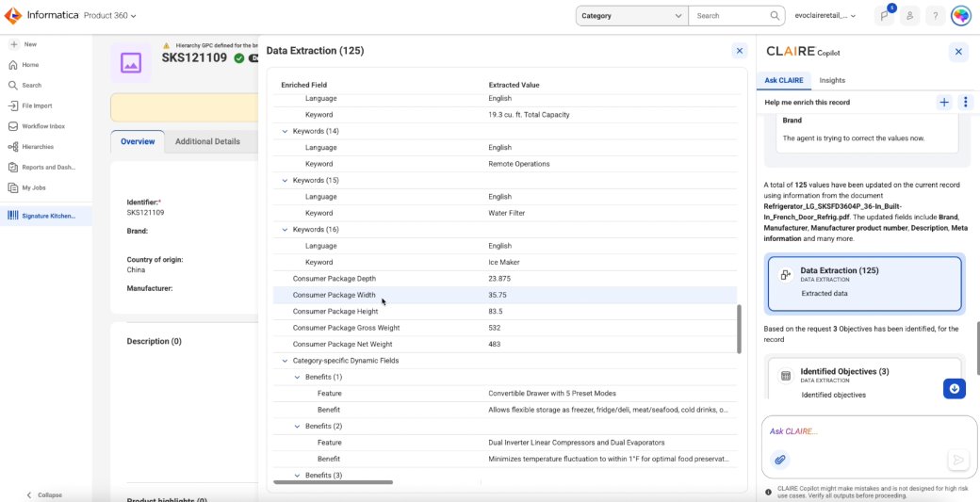Image resolution: width=980 pixels, height=502 pixels.
Task: Select the Consumer Package Depth row
Action: 505,279
